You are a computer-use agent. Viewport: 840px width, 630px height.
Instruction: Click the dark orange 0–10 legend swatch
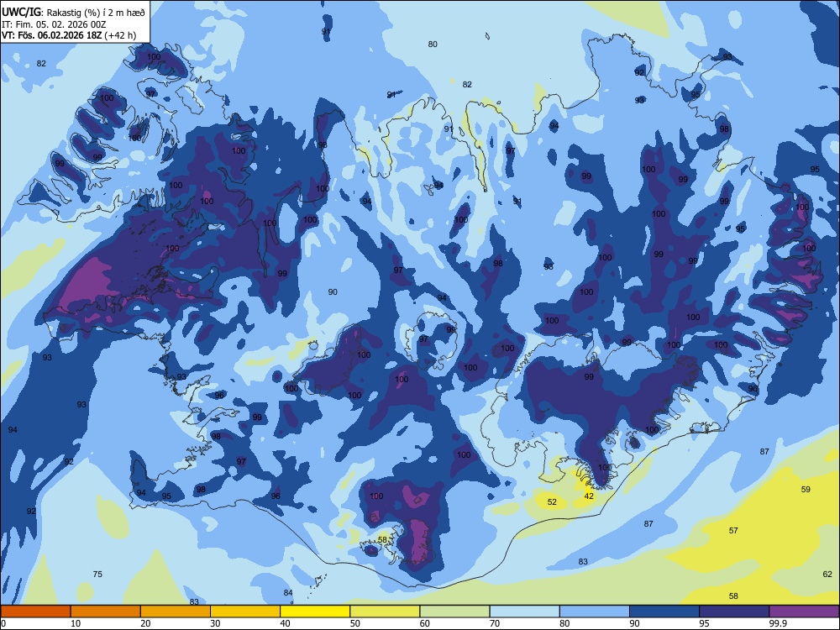(x=35, y=612)
